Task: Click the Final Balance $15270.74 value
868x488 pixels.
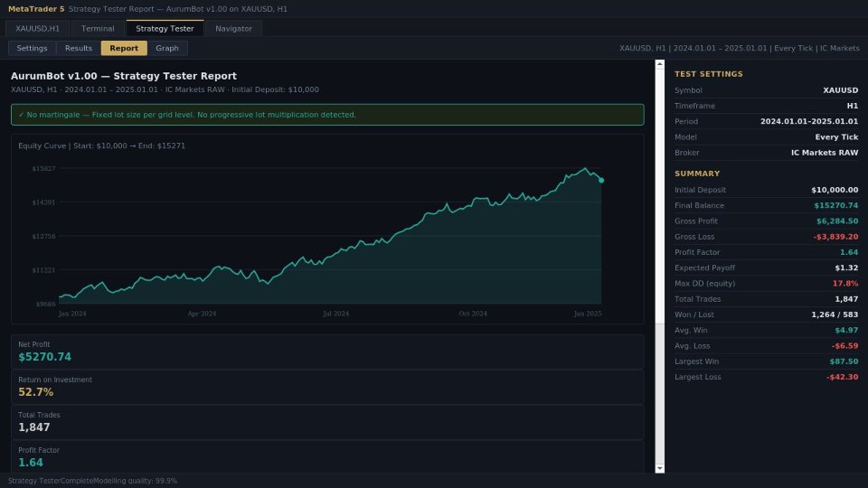Action: pos(835,205)
